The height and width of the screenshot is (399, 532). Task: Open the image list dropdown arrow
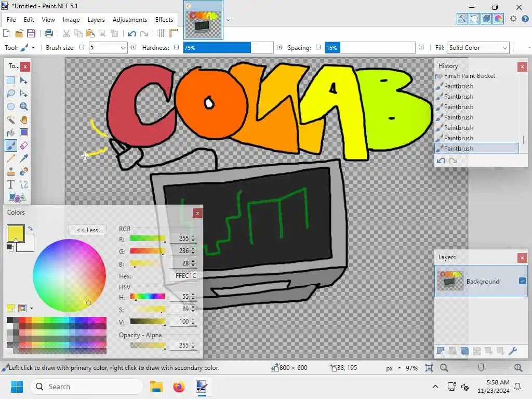229,19
